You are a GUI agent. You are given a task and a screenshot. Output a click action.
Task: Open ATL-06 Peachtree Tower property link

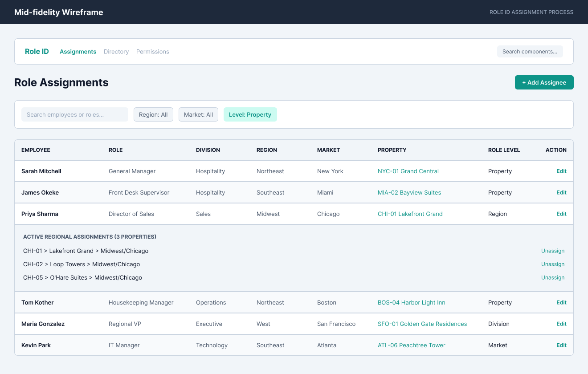pos(412,345)
